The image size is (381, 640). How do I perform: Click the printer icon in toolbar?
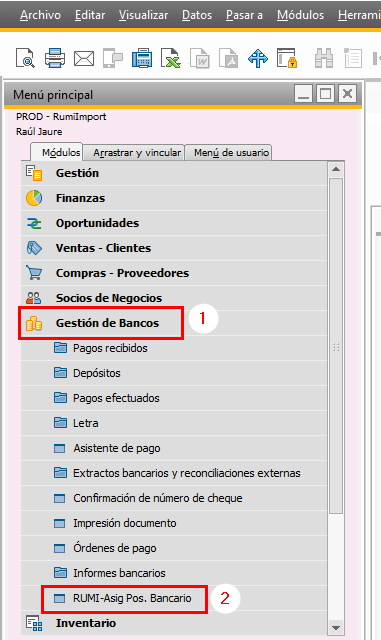[55, 58]
